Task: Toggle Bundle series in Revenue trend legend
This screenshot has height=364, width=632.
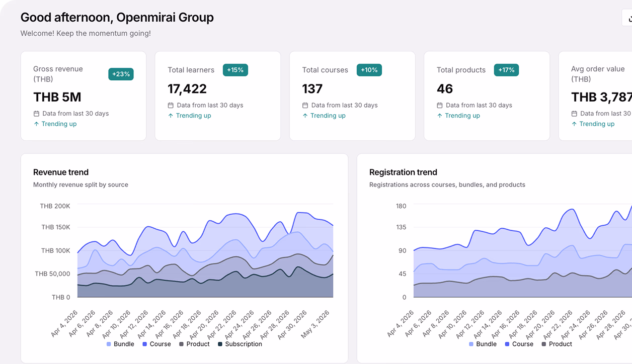Action: tap(120, 344)
